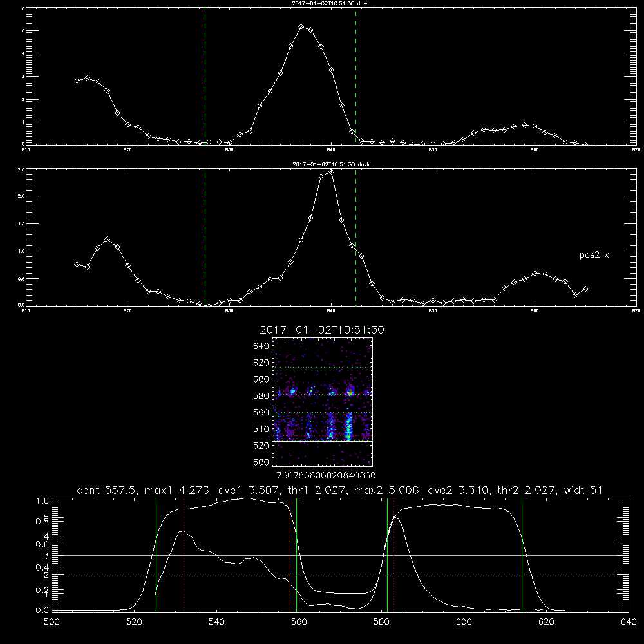
Task: Click the red dotted line near 583 in bottom plot
Action: tap(394, 555)
